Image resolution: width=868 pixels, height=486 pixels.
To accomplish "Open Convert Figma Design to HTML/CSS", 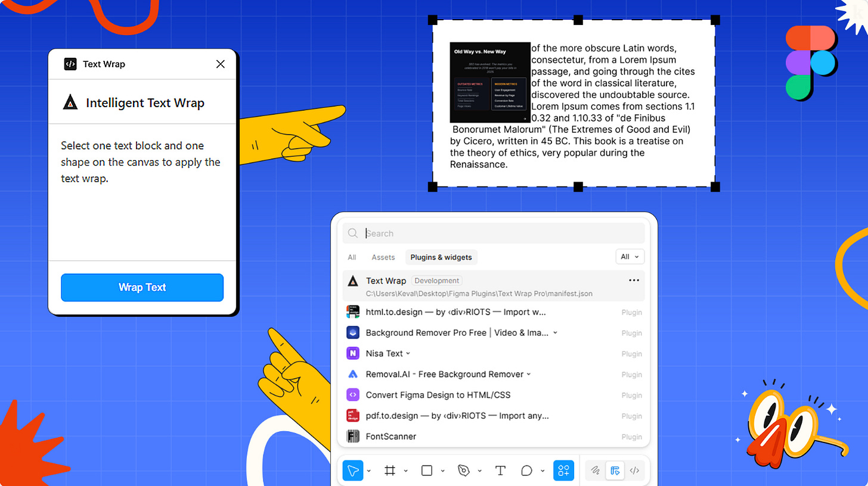I will [494, 395].
